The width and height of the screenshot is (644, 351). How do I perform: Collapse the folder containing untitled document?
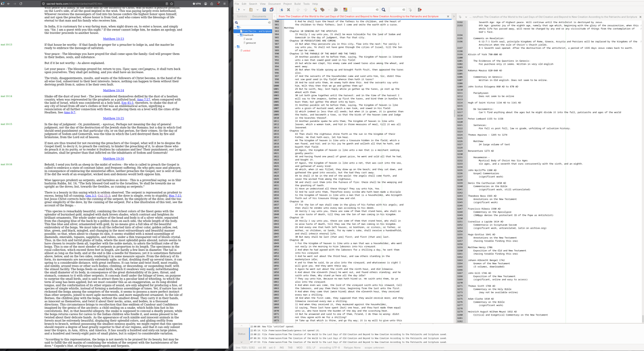pos(235,47)
